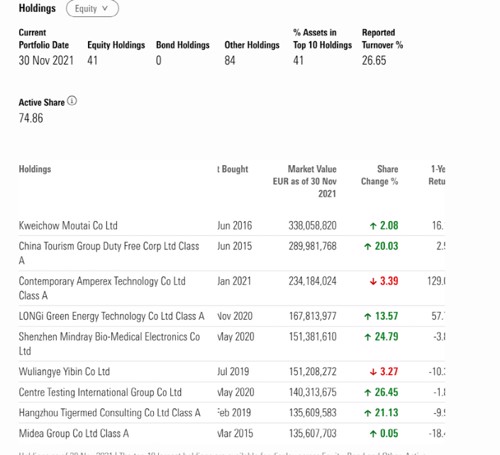Click the up arrow beside 21.13
500x455 pixels.
tap(368, 413)
